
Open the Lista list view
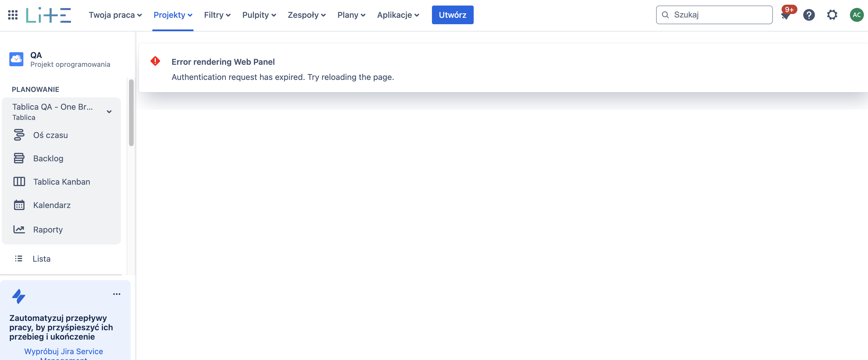coord(41,259)
